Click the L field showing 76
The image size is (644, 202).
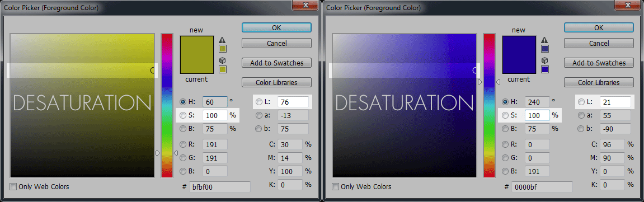(x=293, y=102)
